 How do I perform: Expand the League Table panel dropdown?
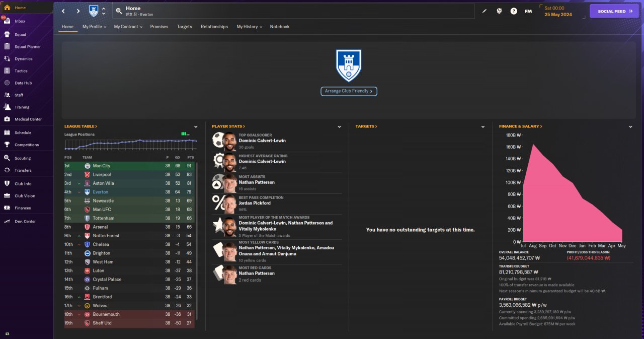[x=196, y=127]
